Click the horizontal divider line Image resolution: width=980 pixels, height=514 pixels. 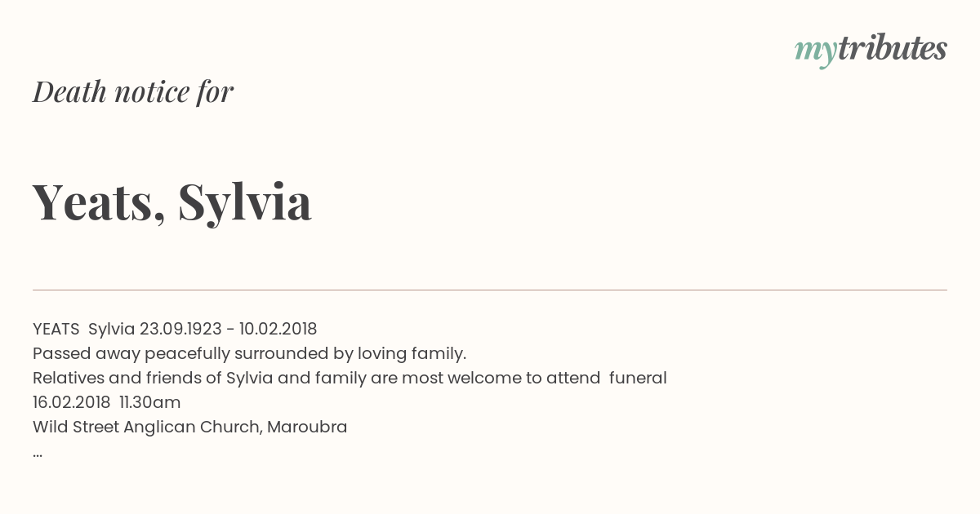click(x=490, y=290)
